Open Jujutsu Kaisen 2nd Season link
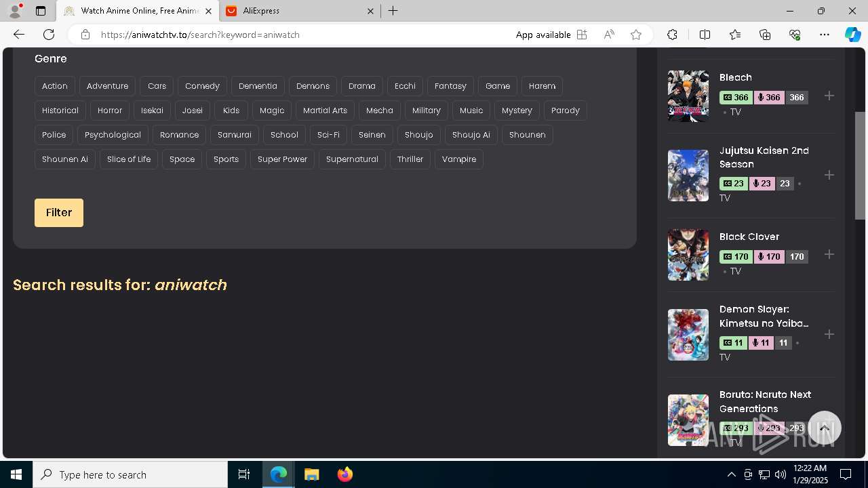Screen dimensions: 868x488 tap(764, 157)
